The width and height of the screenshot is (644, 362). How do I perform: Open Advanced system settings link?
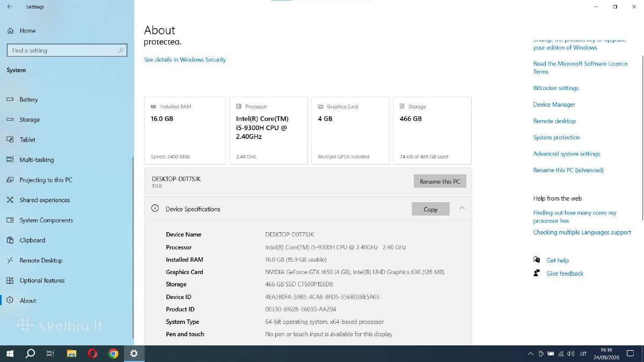click(x=567, y=154)
